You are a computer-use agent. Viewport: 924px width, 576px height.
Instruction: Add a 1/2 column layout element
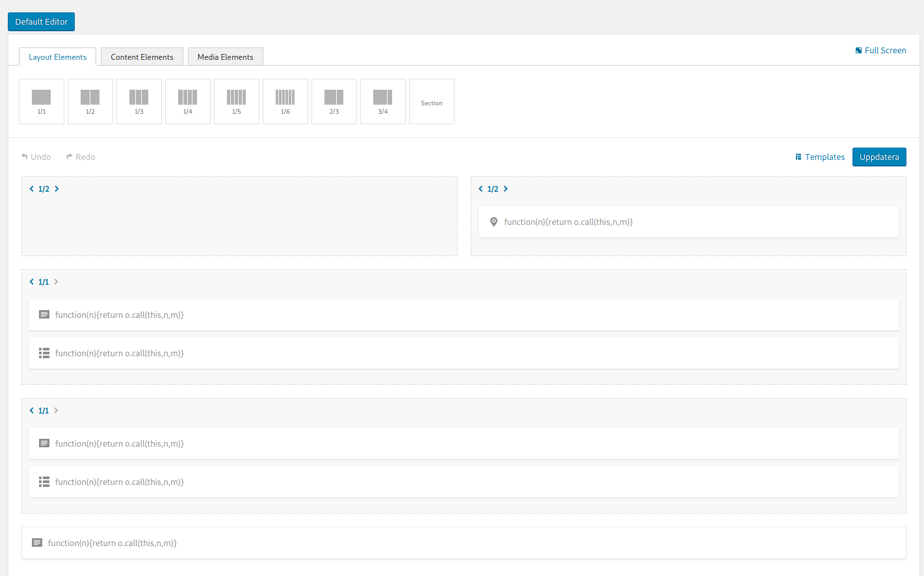tap(90, 101)
